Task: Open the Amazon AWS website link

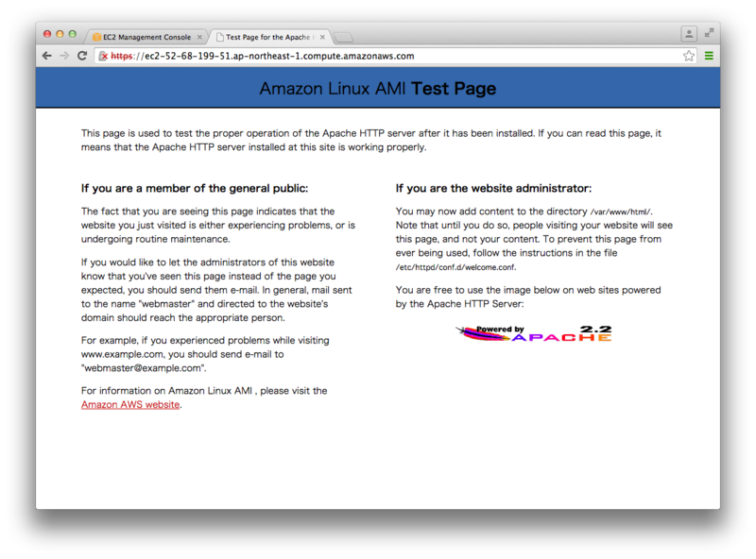Action: 130,405
